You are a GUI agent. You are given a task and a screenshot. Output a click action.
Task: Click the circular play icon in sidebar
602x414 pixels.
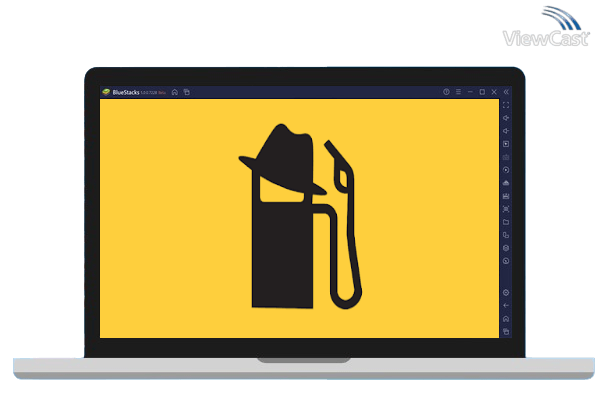506,170
